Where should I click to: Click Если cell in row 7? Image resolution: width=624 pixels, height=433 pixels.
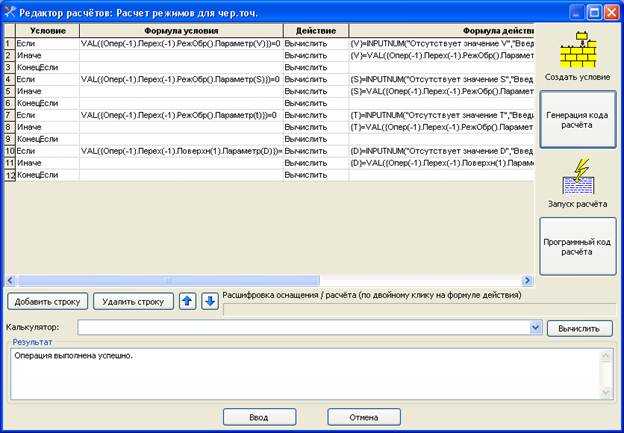click(47, 115)
